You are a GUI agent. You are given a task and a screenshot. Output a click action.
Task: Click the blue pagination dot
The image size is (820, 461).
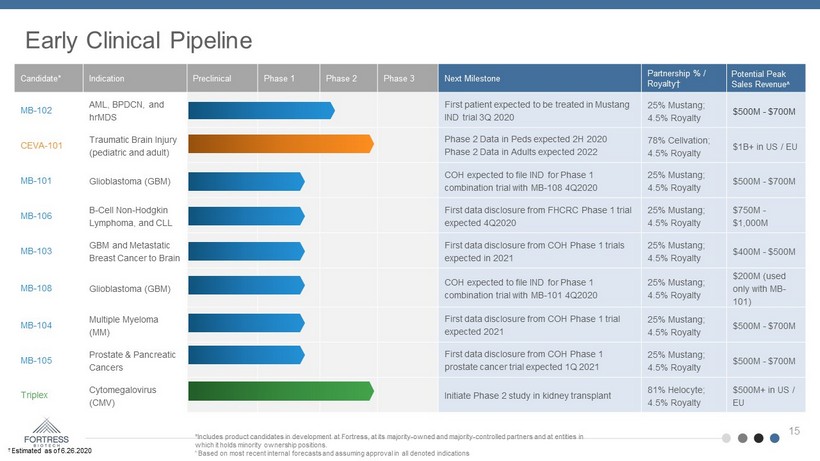pyautogui.click(x=776, y=438)
